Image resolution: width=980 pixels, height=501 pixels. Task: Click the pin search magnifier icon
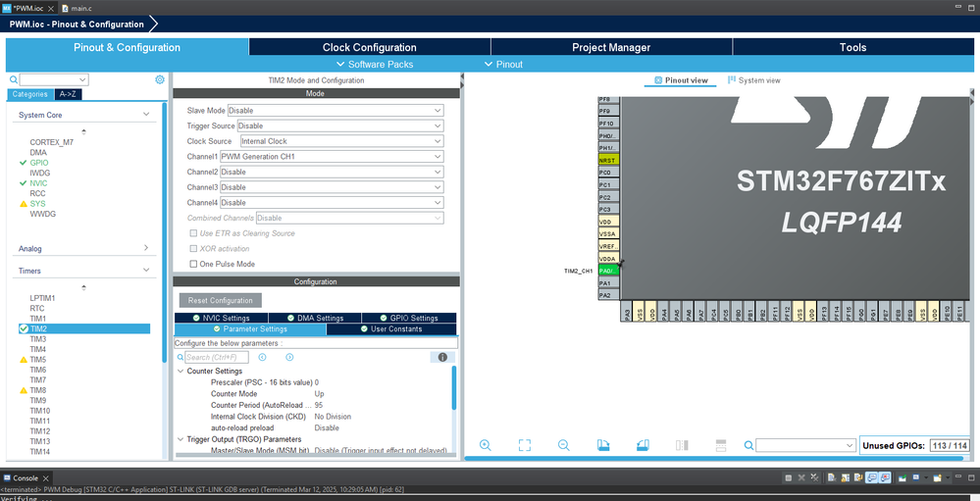[x=748, y=445]
